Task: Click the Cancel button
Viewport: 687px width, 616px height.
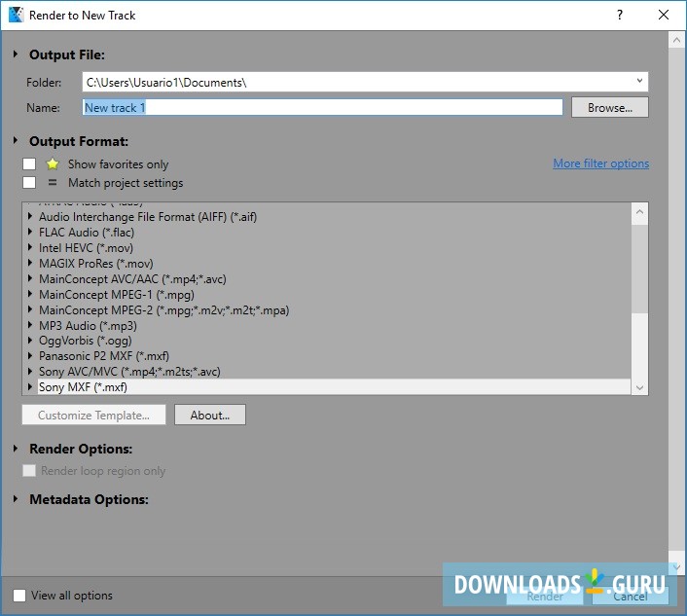Action: point(630,596)
